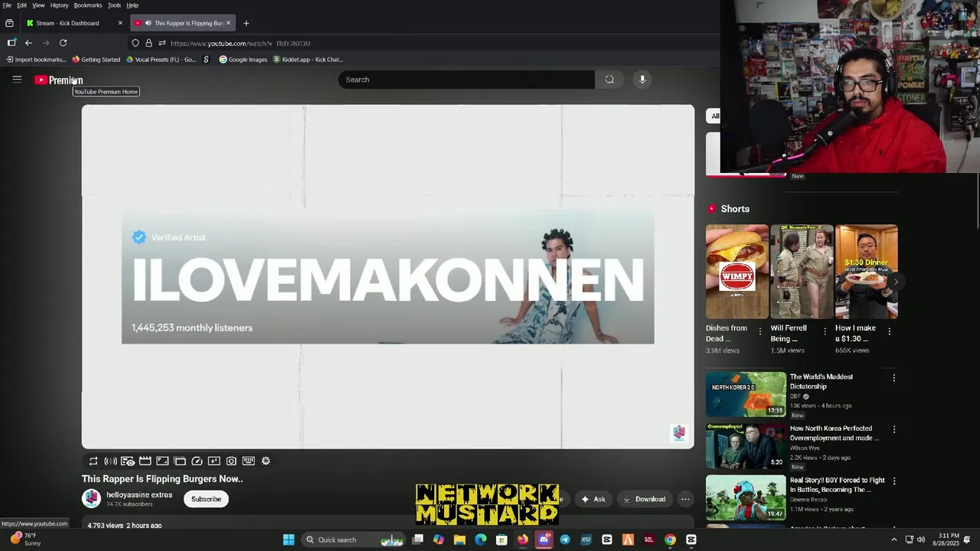Open the File menu
Screen dimensions: 980x551
pos(7,5)
